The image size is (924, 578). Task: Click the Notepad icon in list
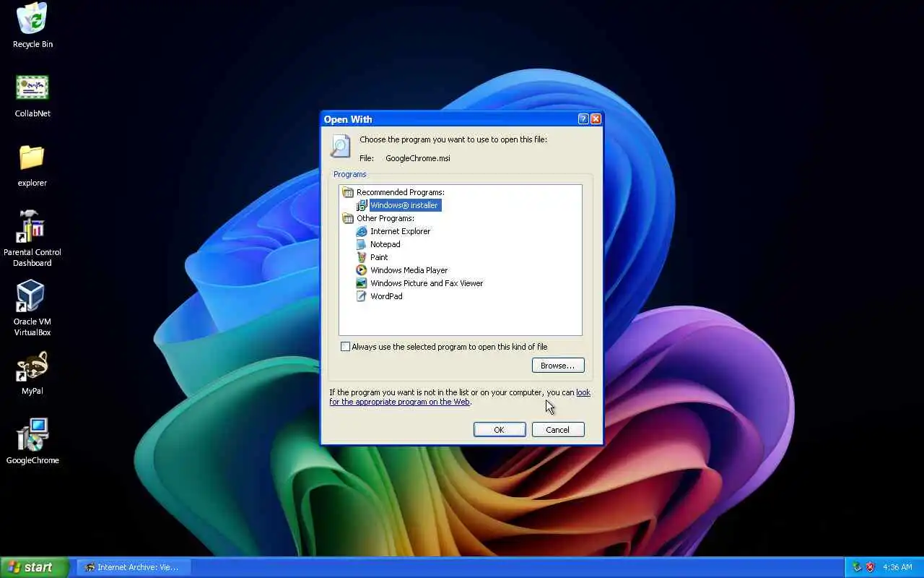point(362,244)
